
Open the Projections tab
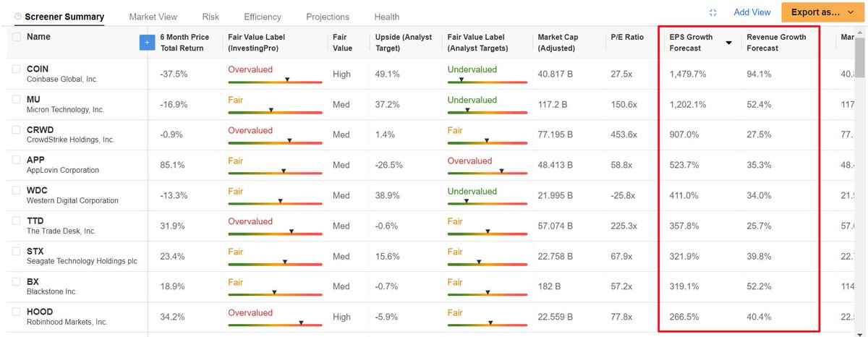pos(328,17)
